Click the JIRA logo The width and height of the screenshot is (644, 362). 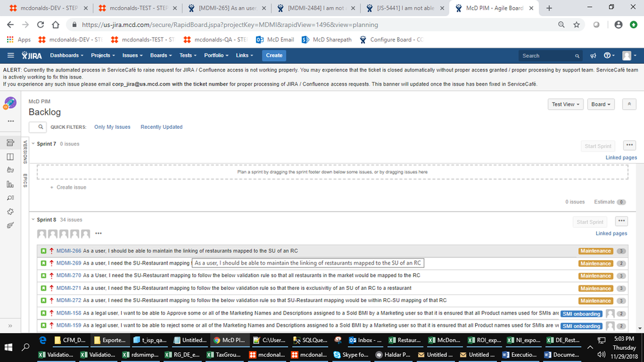pos(32,55)
